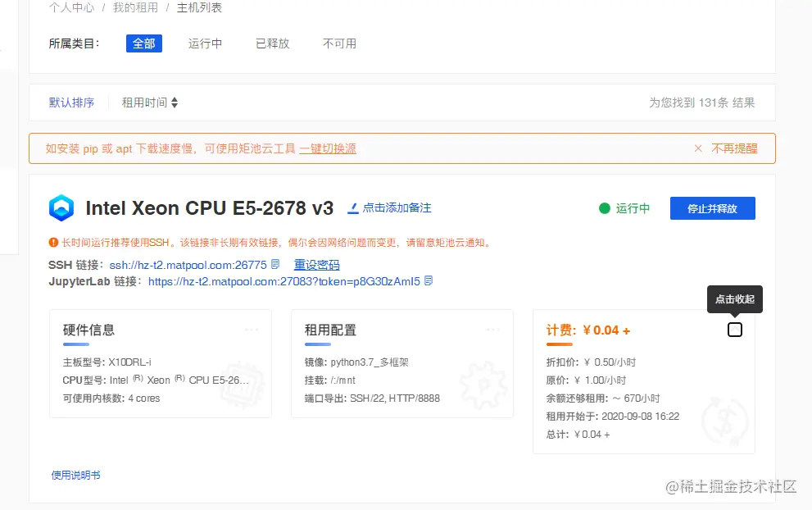Open the JupyterLab https token link

(284, 281)
